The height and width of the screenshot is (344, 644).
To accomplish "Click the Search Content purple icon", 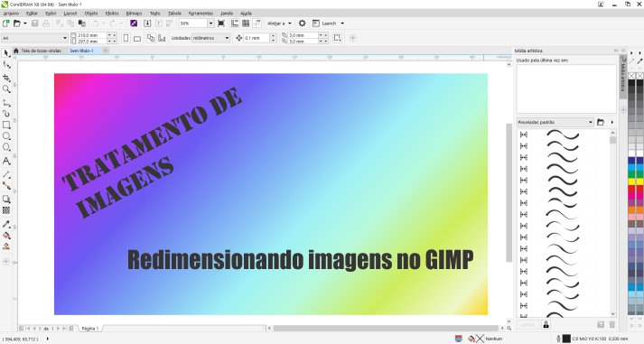I will (134, 23).
